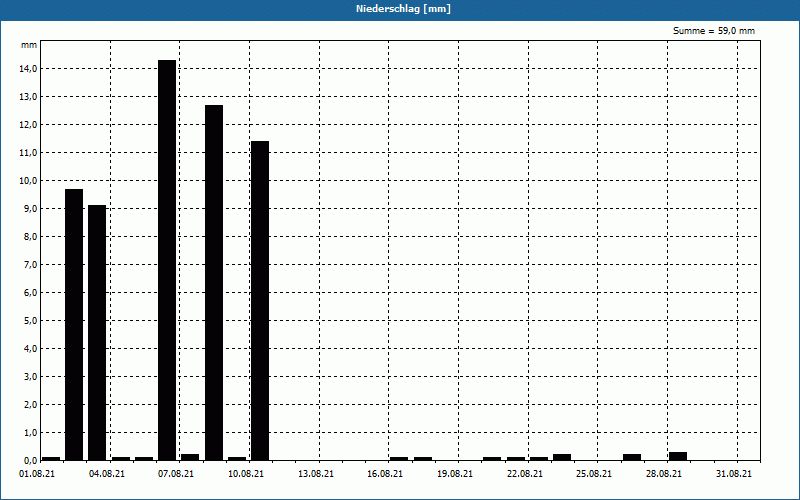Click the x-axis label 04.08.21
Image resolution: width=800 pixels, height=500 pixels.
coord(107,474)
